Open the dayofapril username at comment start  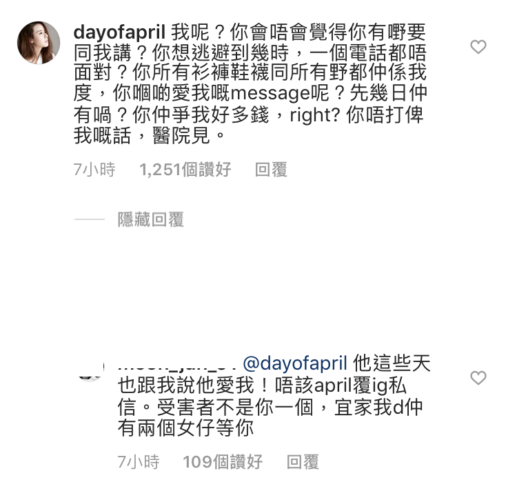pos(119,32)
